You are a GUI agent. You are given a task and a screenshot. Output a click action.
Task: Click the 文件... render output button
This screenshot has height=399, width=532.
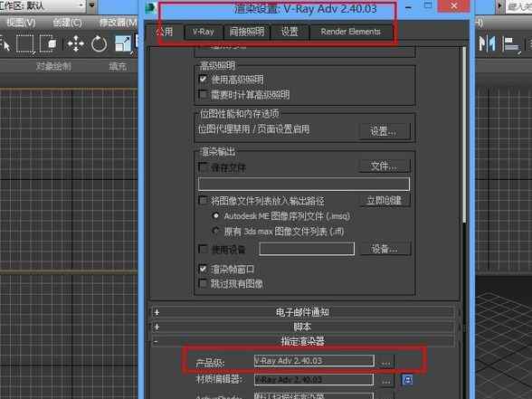(385, 166)
